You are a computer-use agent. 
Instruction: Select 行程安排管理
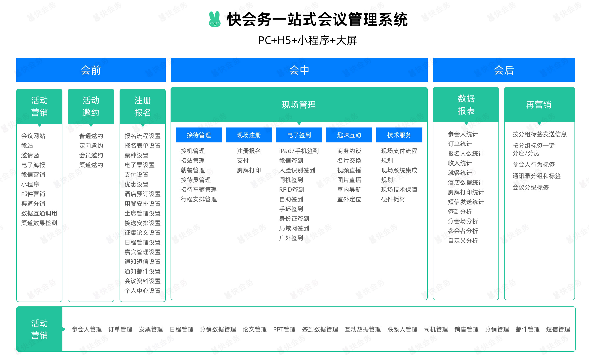199,199
